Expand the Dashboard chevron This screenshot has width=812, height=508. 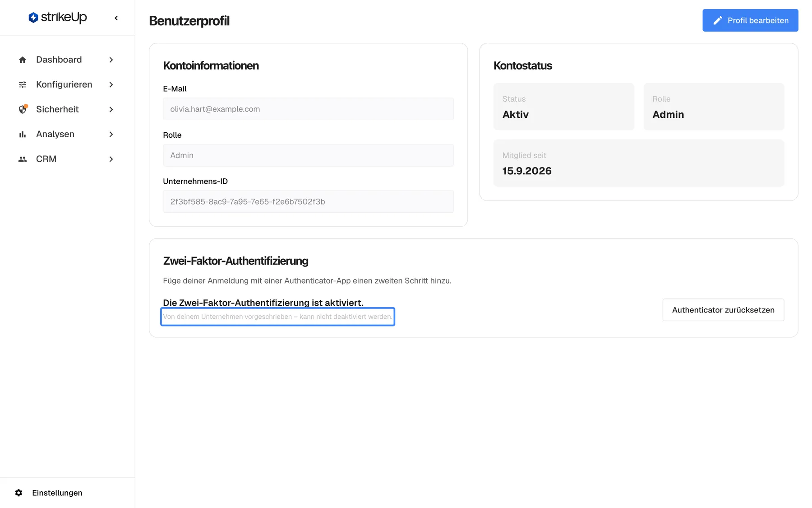(111, 60)
